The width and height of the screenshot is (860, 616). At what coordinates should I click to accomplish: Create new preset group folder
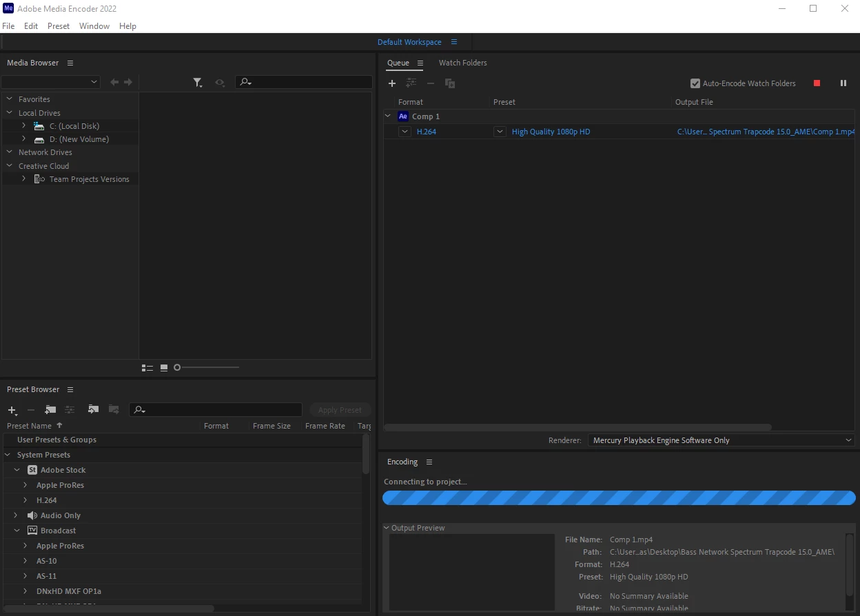[50, 410]
